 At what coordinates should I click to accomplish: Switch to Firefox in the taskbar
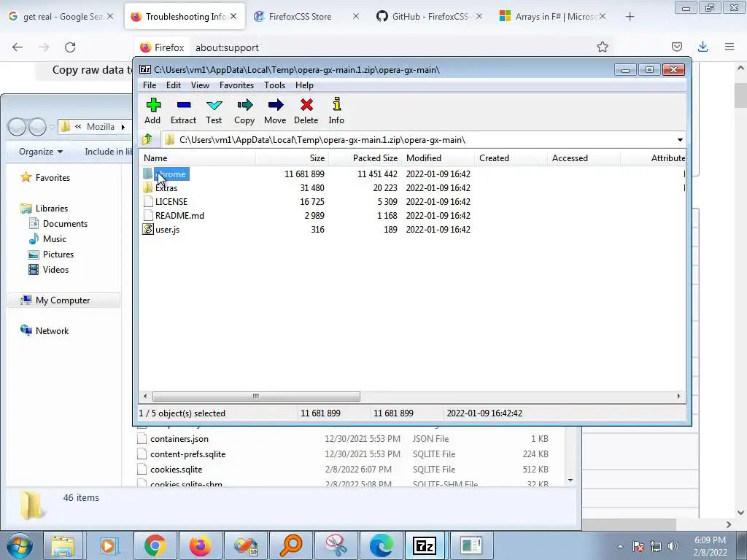click(201, 545)
